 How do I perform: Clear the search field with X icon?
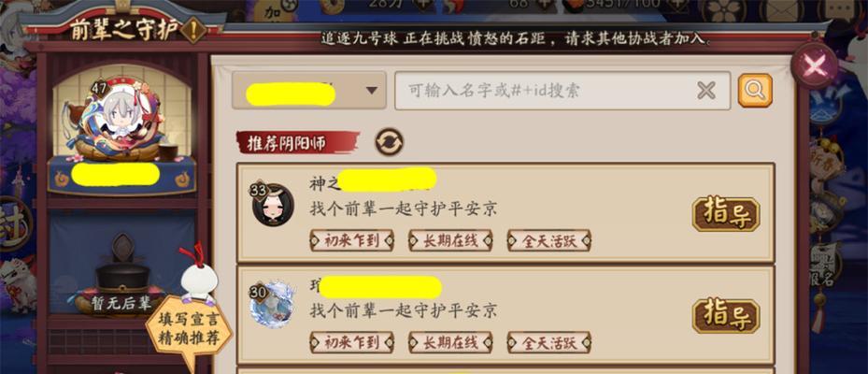[x=706, y=91]
